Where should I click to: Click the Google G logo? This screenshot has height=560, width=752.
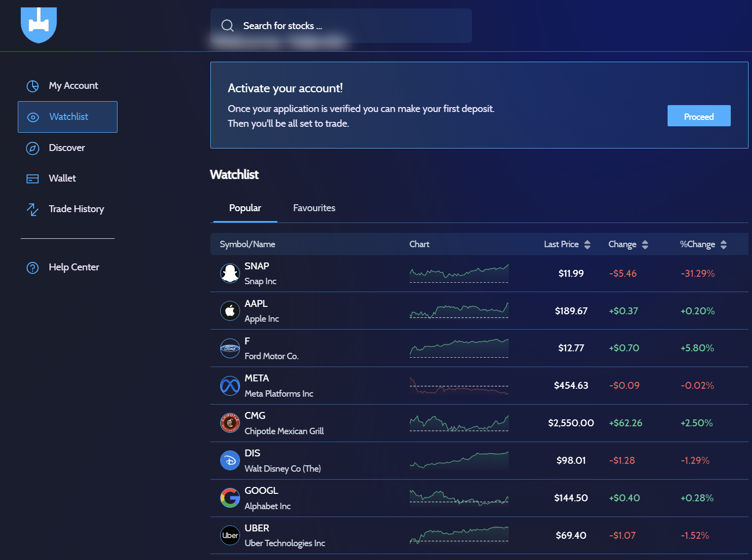(230, 498)
